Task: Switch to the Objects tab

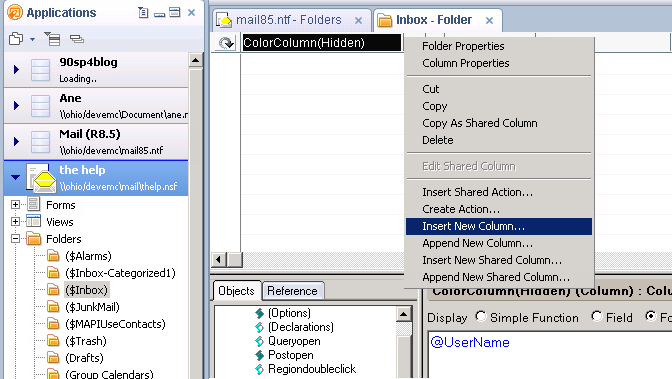Action: point(236,291)
